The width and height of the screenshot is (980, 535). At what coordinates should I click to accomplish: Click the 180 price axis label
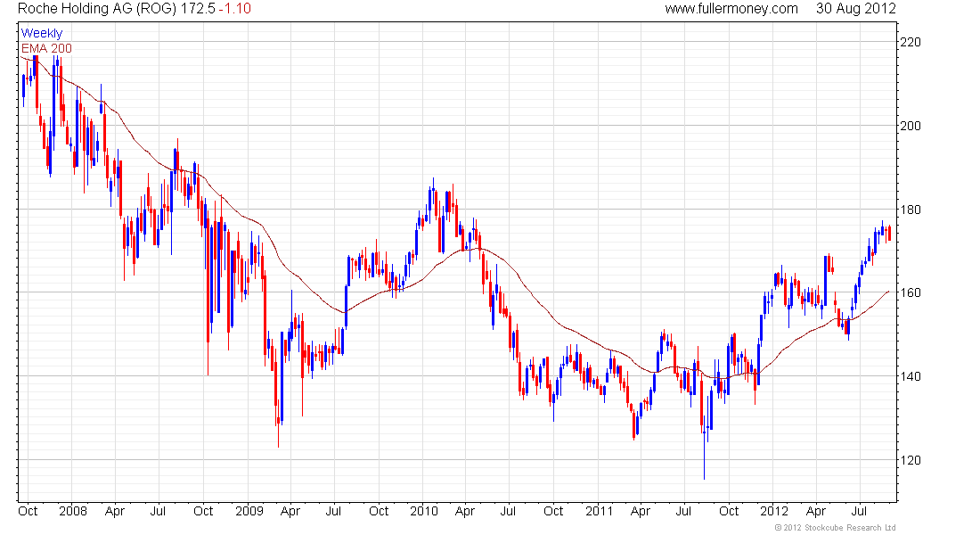910,210
